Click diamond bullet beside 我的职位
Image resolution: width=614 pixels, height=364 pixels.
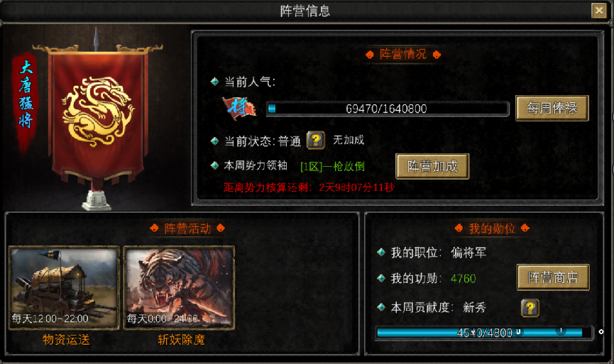pyautogui.click(x=381, y=253)
